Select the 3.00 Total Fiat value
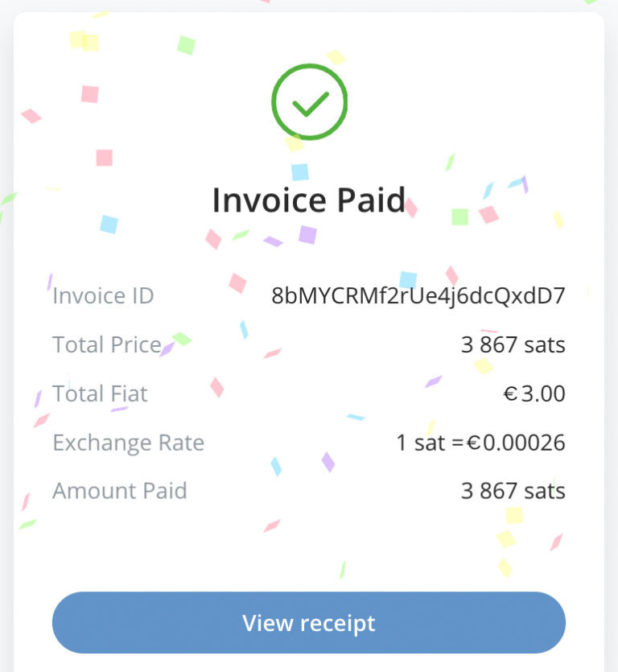The image size is (618, 672). pos(543,394)
